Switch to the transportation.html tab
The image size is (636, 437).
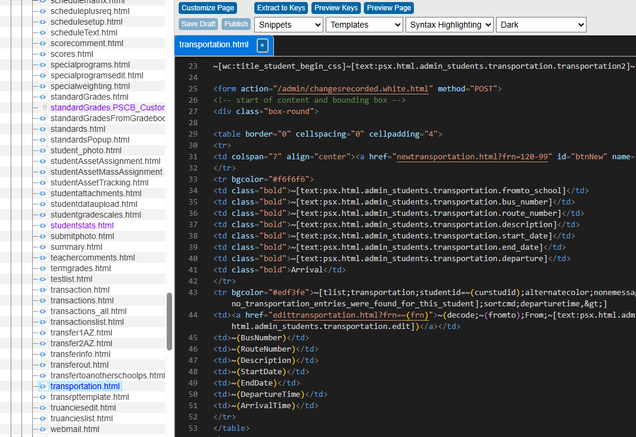tap(213, 45)
